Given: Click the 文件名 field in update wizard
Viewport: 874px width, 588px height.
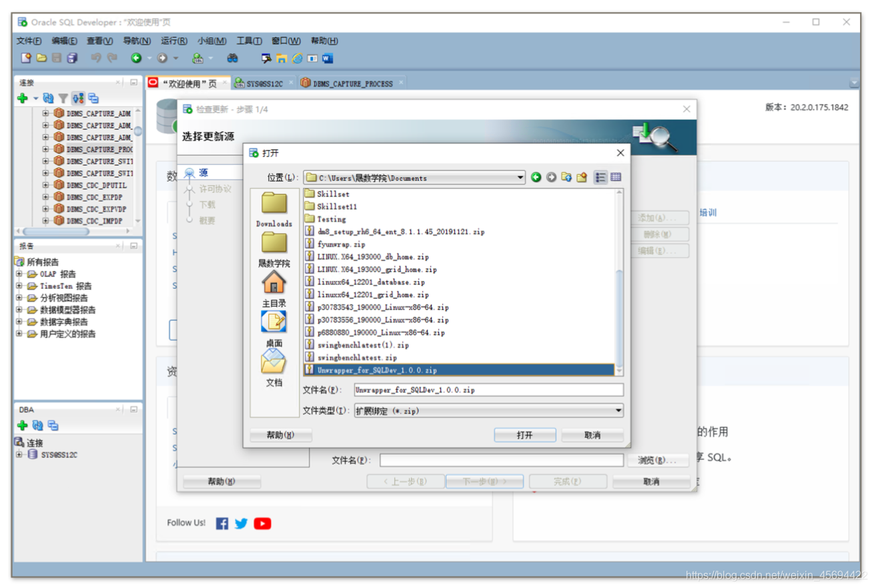Looking at the screenshot, I should click(x=502, y=460).
